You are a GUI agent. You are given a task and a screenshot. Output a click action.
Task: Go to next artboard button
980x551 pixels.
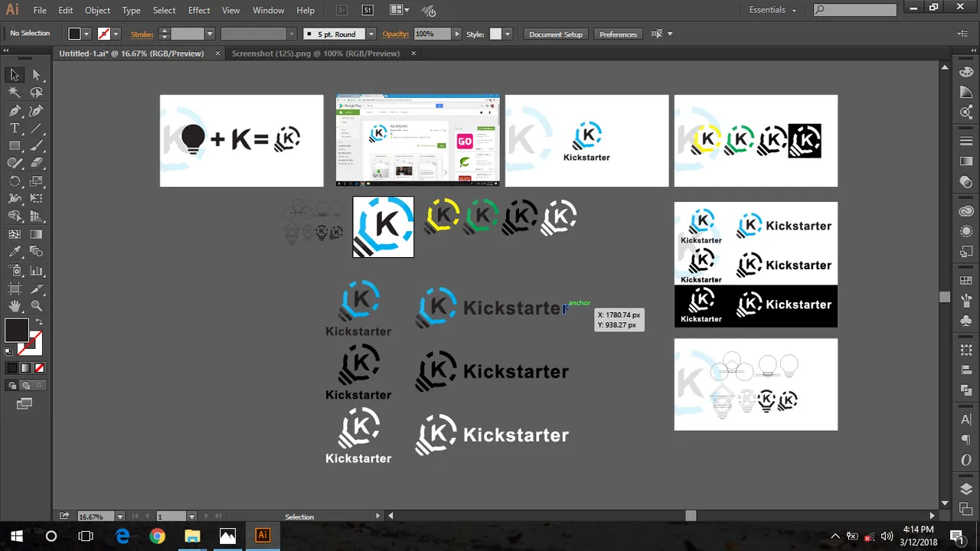click(205, 517)
